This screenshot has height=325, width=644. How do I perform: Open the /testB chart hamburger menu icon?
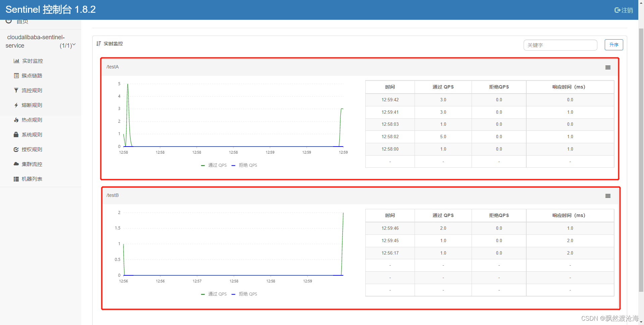[x=608, y=196]
